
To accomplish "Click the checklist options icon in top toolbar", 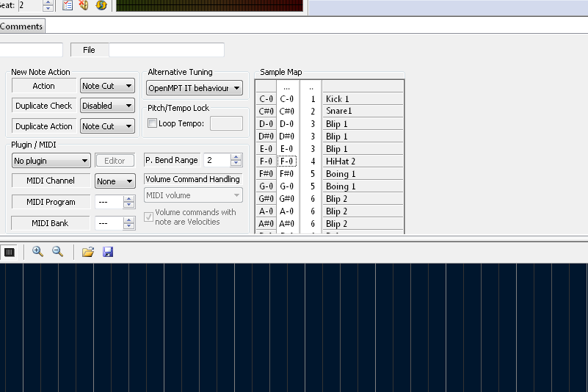I will point(68,5).
